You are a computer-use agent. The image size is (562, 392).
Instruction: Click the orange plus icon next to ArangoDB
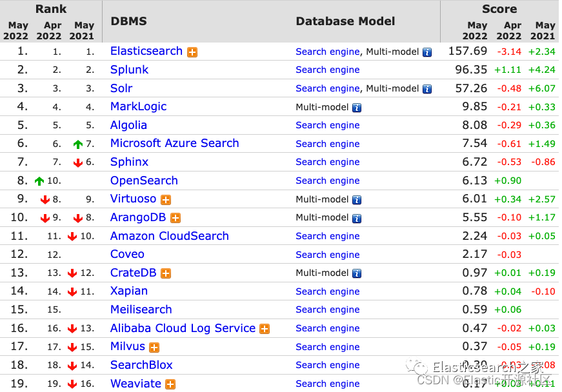[x=175, y=219]
